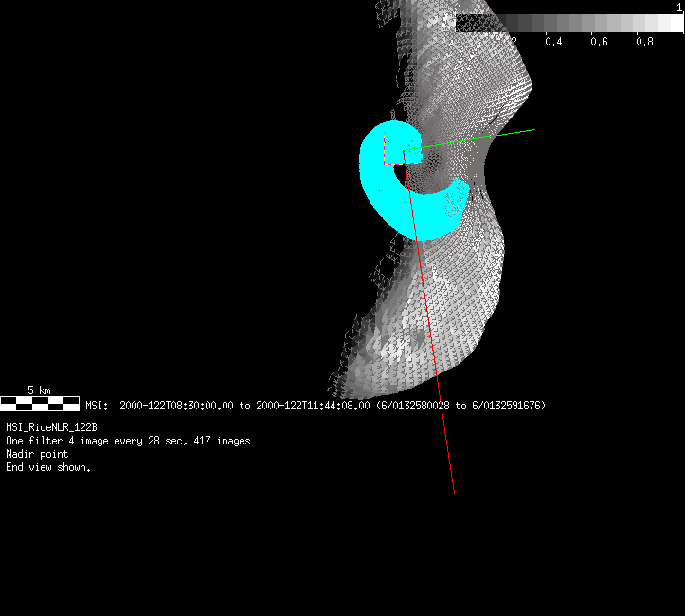Viewport: 685px width, 616px height.
Task: Click the 'Nadir point' text line
Action: [37, 454]
